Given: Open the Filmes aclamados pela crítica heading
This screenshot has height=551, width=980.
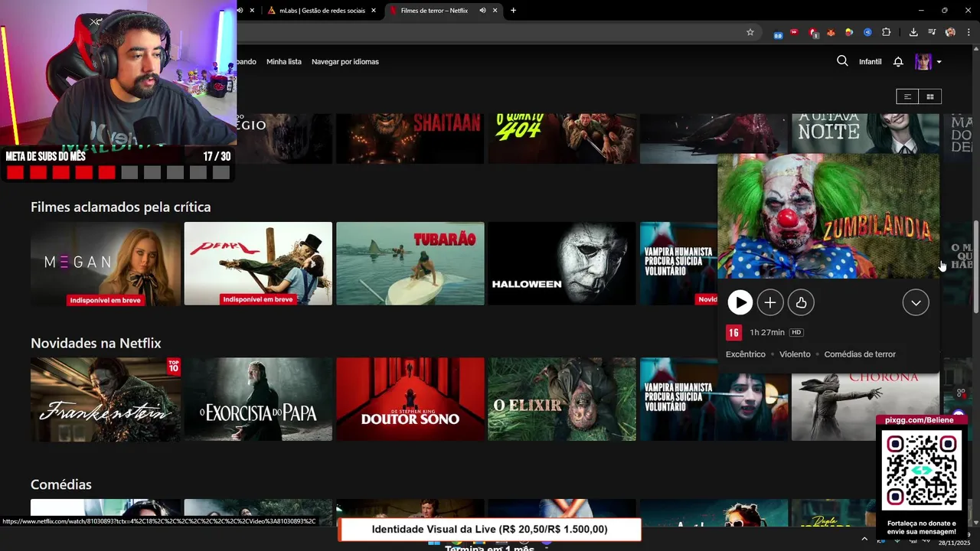Looking at the screenshot, I should tap(120, 207).
